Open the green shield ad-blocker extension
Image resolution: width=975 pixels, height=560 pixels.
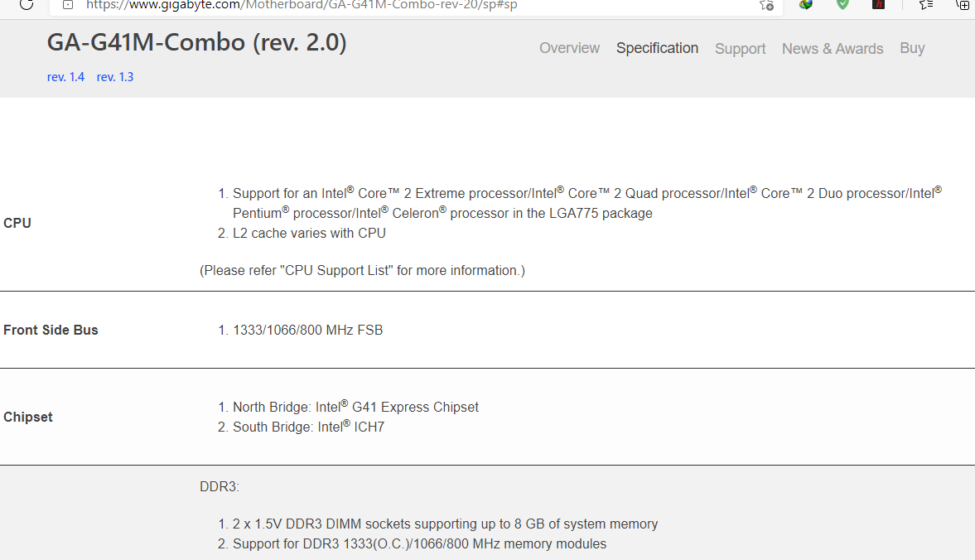(x=842, y=4)
